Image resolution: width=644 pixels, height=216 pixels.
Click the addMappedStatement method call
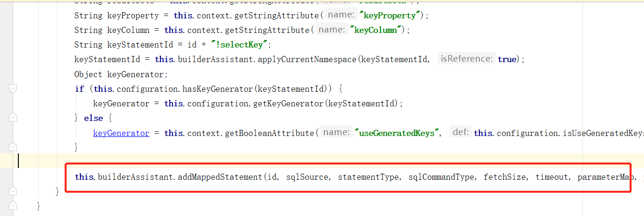point(220,177)
